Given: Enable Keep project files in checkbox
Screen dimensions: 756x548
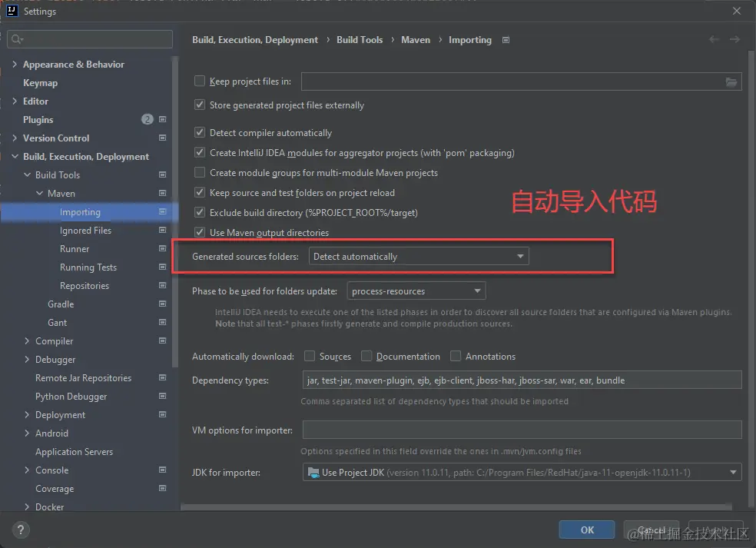Looking at the screenshot, I should [x=199, y=81].
